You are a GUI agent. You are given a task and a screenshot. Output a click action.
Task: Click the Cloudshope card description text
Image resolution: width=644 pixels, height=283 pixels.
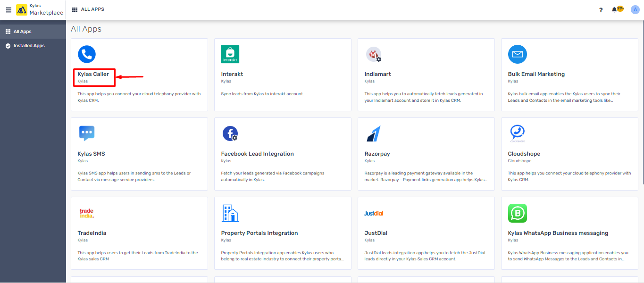click(x=569, y=176)
